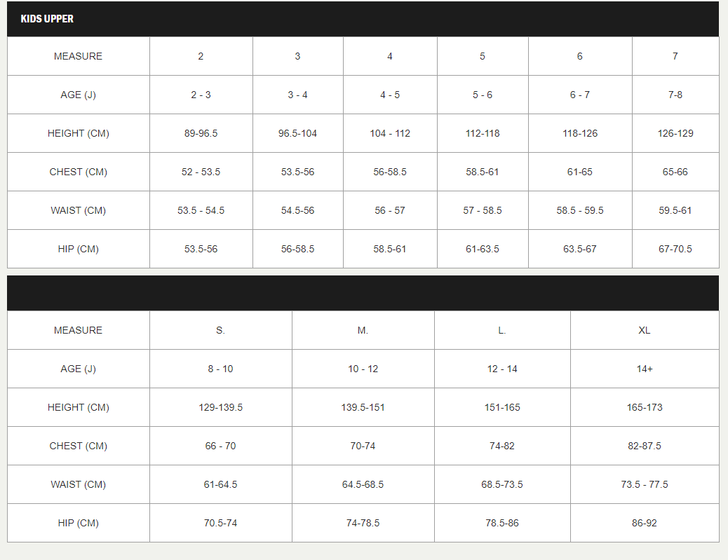Click the chest cell 82-87.5
728x560 pixels.
644,446
